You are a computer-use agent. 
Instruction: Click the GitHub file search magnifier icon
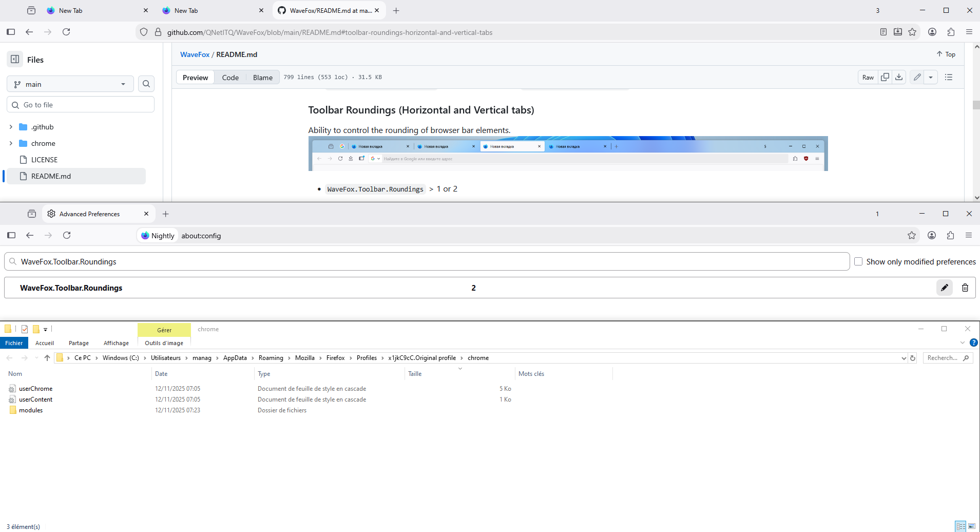[x=146, y=84]
